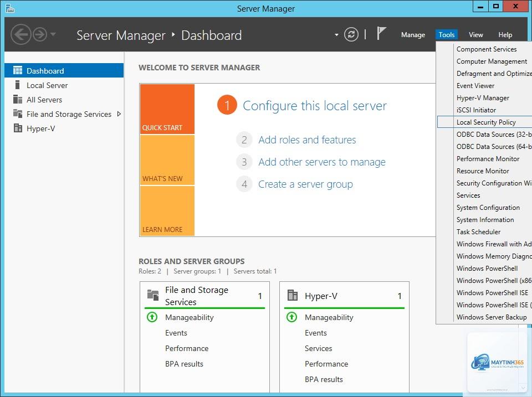Click BPA results under Hyper-V tile

pyautogui.click(x=324, y=379)
